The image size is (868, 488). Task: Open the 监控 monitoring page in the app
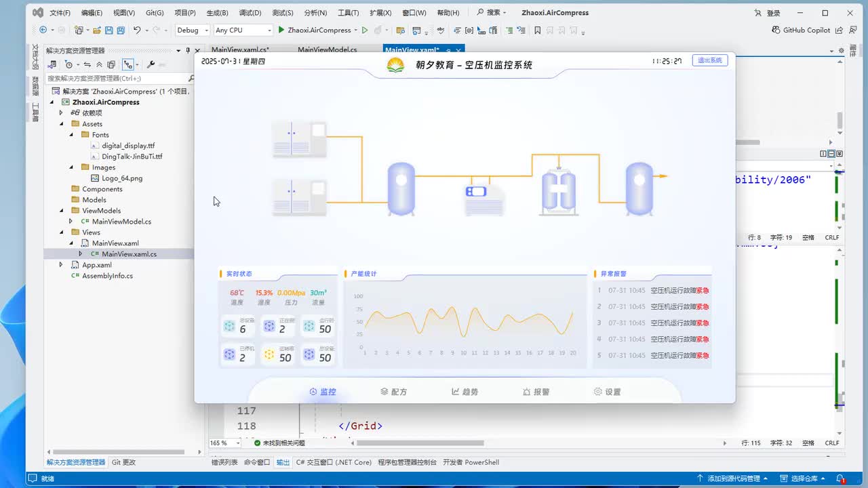(x=323, y=392)
